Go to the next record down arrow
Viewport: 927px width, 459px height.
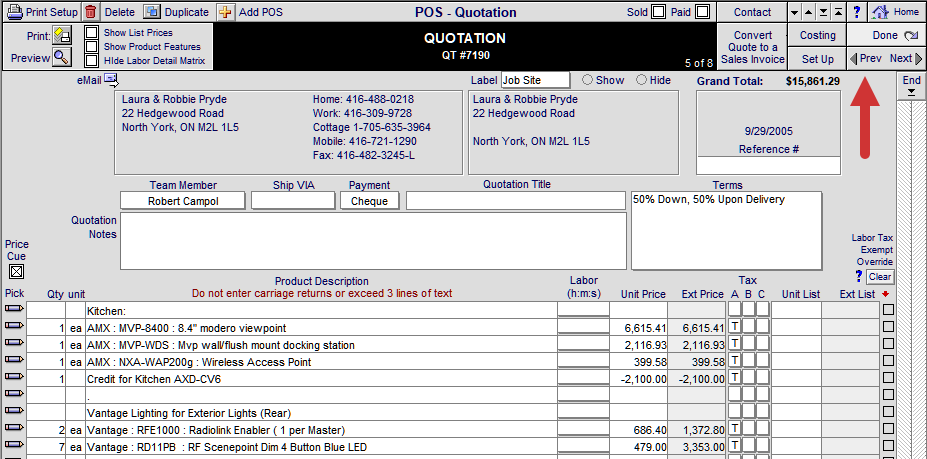coord(795,12)
